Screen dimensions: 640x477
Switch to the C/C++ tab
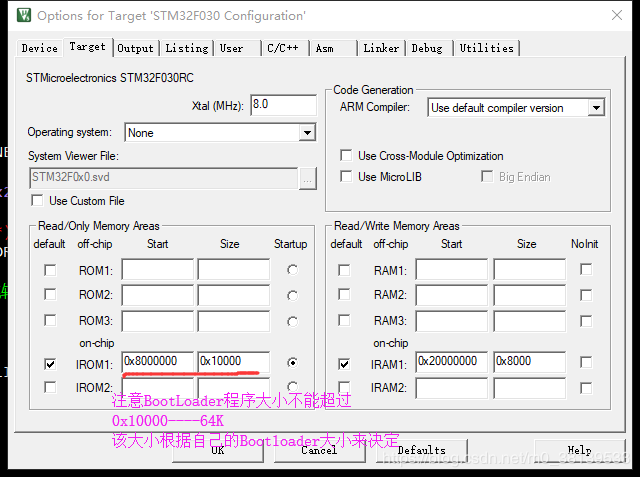pyautogui.click(x=285, y=48)
